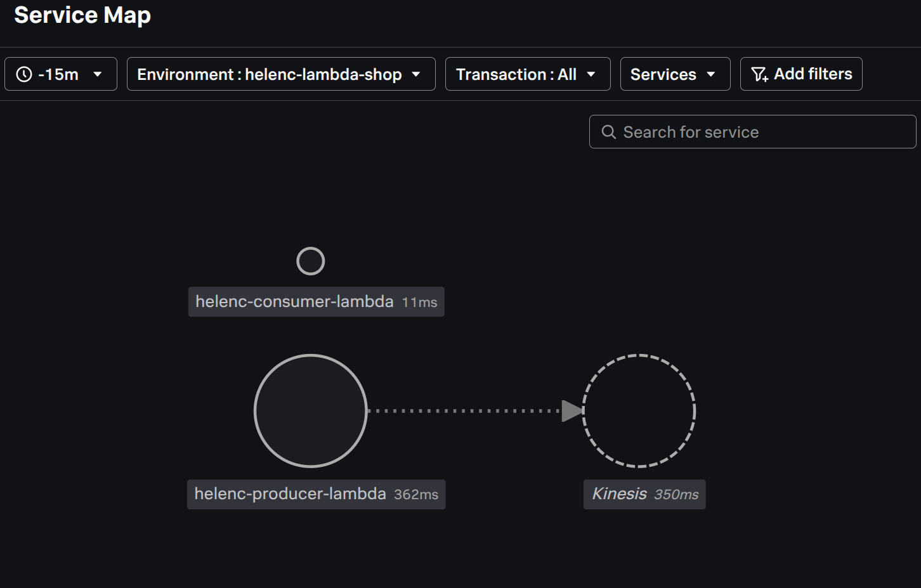Click the Kinesis 350ms label
This screenshot has height=588, width=921.
[x=644, y=494]
